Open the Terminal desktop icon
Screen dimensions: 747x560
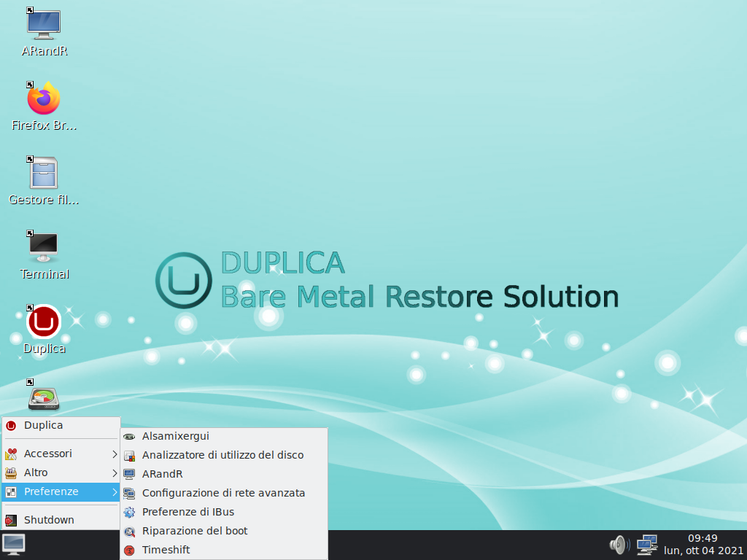[44, 248]
